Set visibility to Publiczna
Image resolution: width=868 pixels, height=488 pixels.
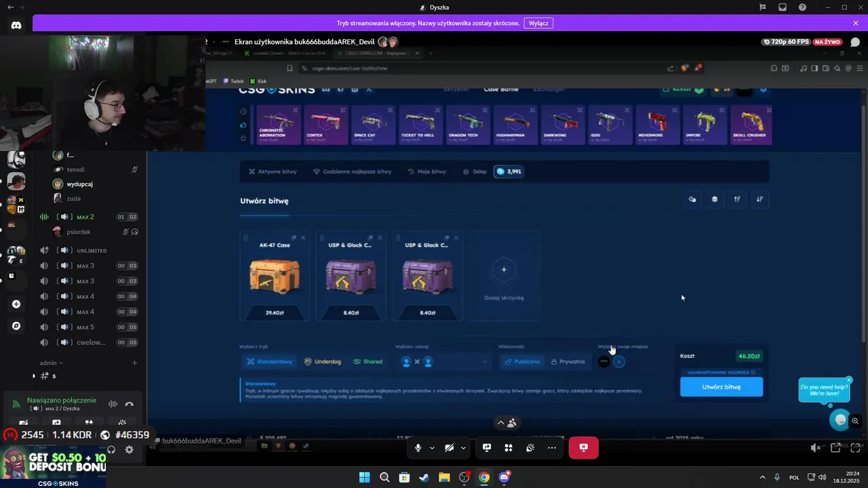pos(522,362)
